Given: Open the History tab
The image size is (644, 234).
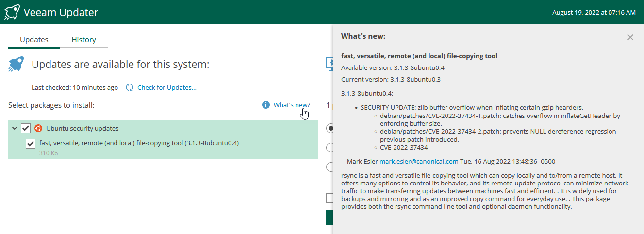Looking at the screenshot, I should coord(83,40).
